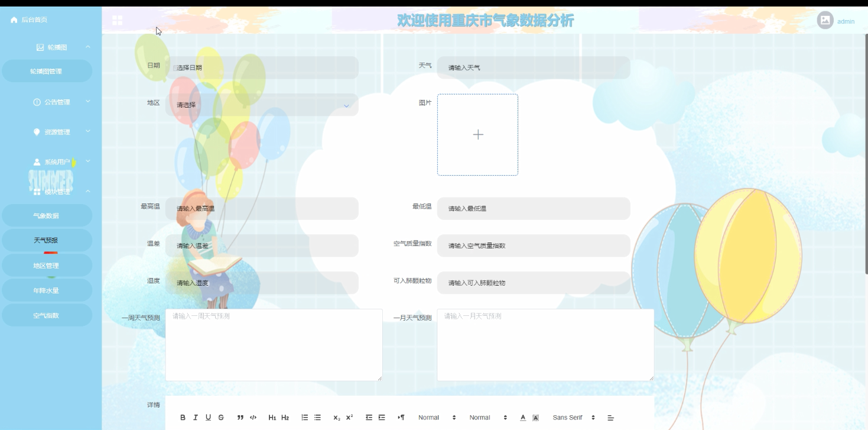This screenshot has width=868, height=430.
Task: Open the text background color picker
Action: 536,418
